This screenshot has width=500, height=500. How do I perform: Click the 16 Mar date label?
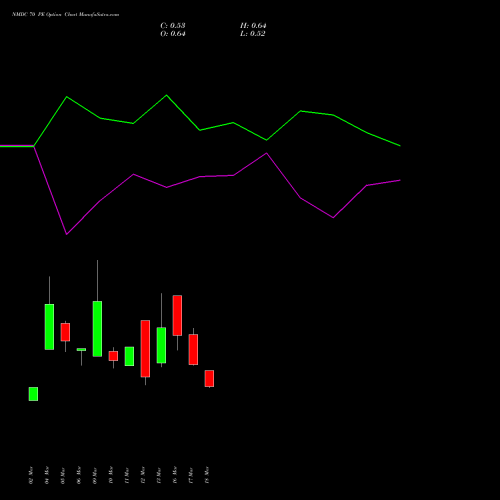(175, 475)
